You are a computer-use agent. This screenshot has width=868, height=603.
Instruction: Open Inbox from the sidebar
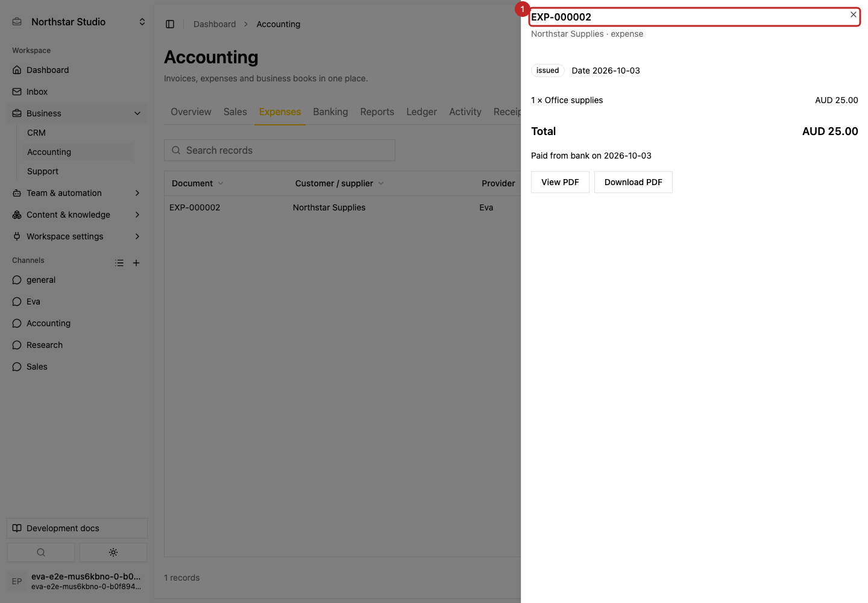pos(77,92)
